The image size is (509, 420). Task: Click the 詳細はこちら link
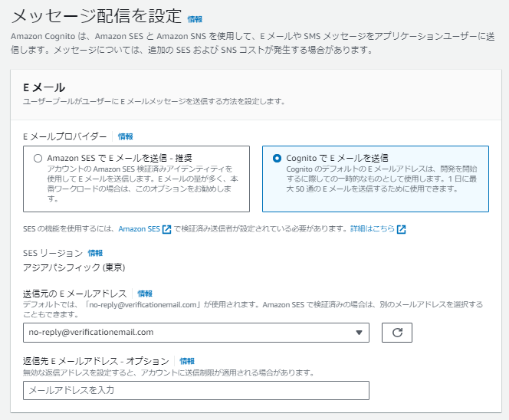pos(373,229)
